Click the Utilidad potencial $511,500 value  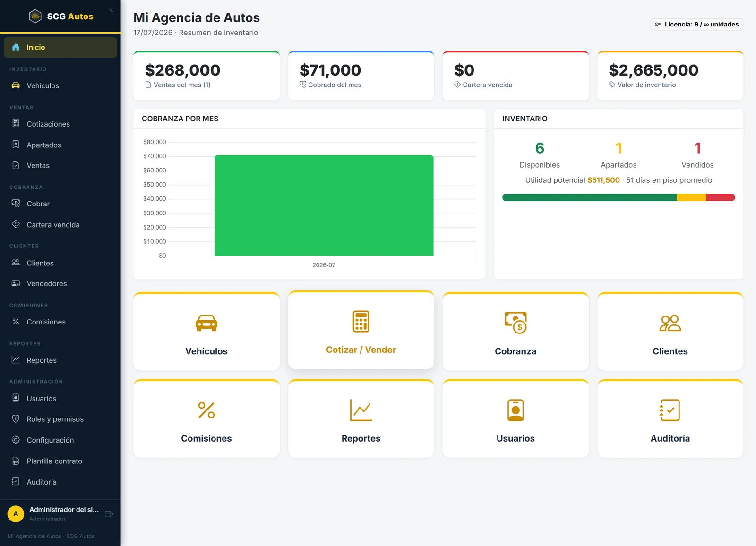point(603,180)
